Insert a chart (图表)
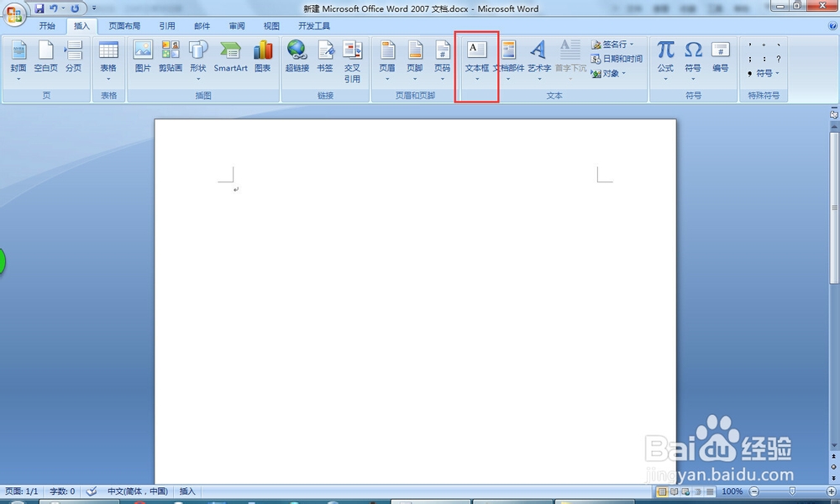 [x=262, y=57]
